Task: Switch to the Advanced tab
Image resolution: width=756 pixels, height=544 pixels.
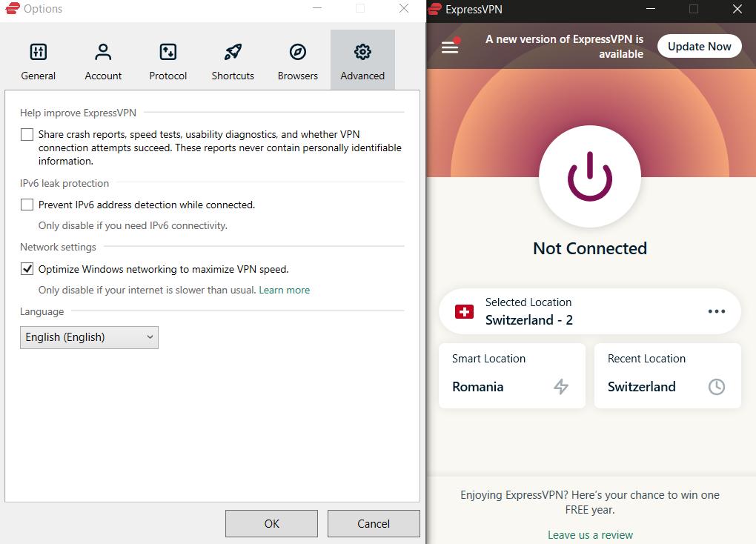Action: [x=362, y=59]
